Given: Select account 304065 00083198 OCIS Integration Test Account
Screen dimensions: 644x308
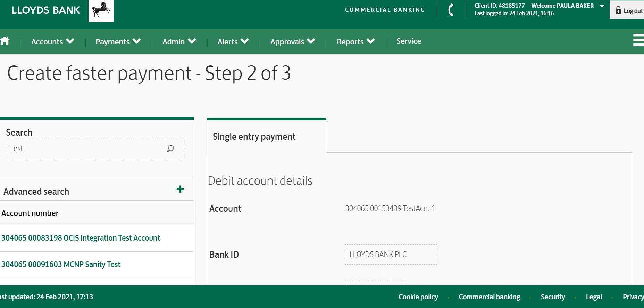Looking at the screenshot, I should (x=81, y=238).
